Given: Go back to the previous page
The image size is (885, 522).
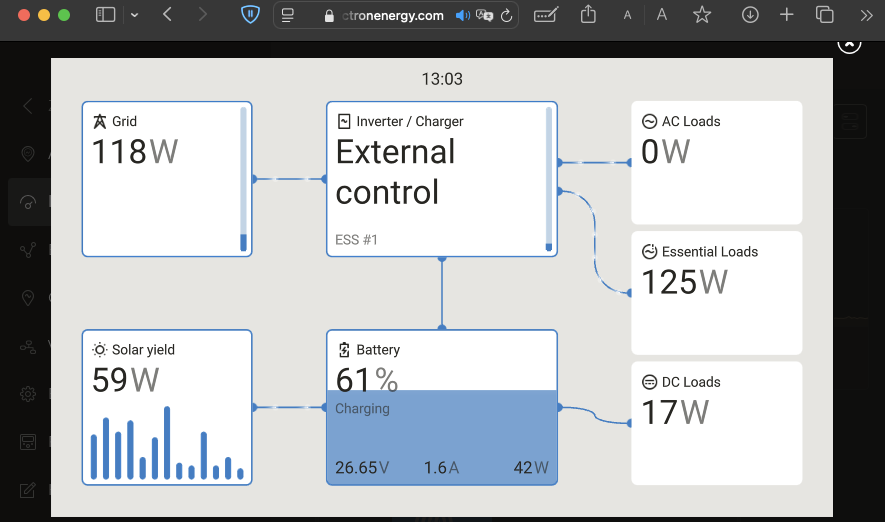Looking at the screenshot, I should click(x=167, y=15).
